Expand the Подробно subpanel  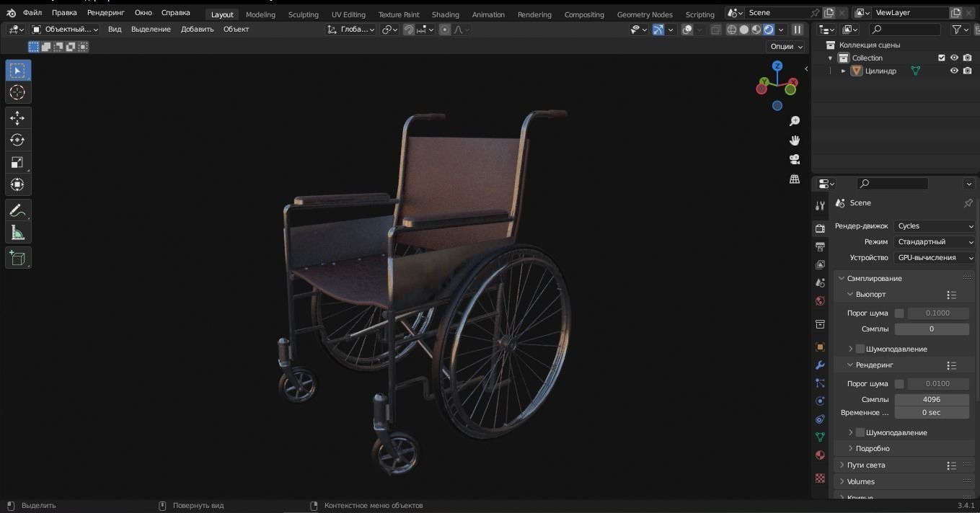pyautogui.click(x=872, y=448)
